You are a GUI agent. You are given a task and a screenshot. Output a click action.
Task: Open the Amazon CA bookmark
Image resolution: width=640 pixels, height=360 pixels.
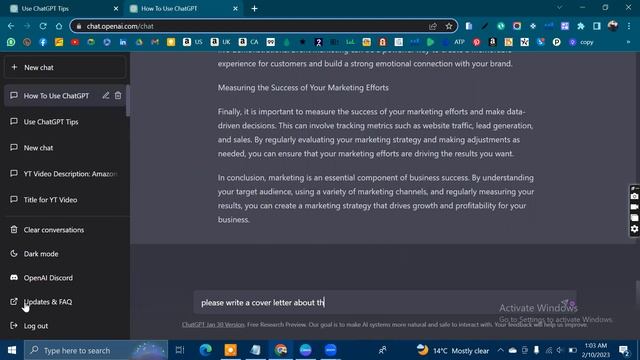pyautogui.click(x=249, y=42)
